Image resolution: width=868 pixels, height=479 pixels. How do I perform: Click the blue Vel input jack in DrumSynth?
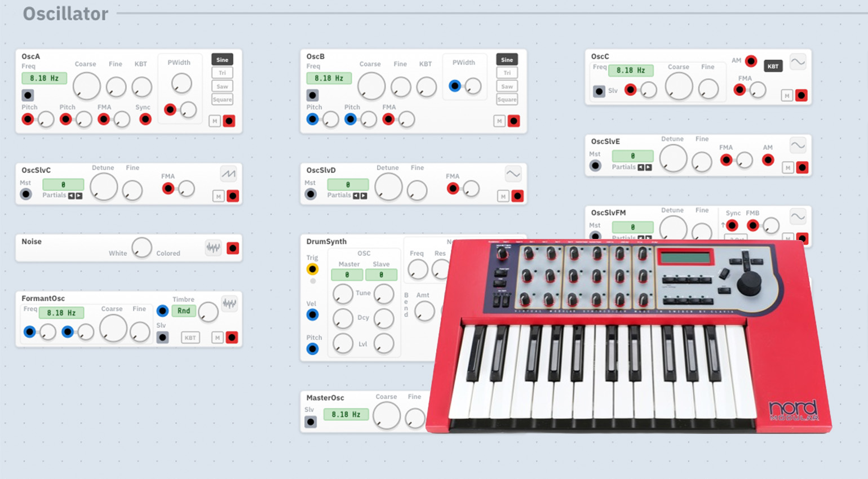(x=312, y=314)
